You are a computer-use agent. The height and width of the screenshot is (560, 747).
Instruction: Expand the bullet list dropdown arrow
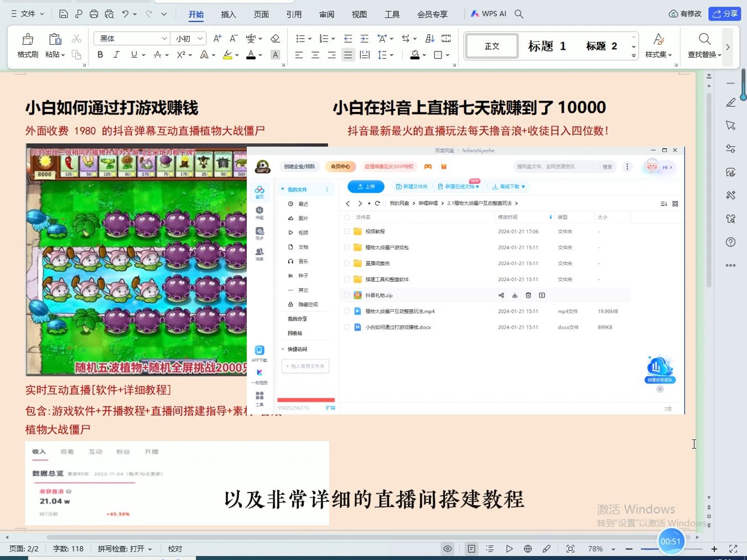point(310,39)
